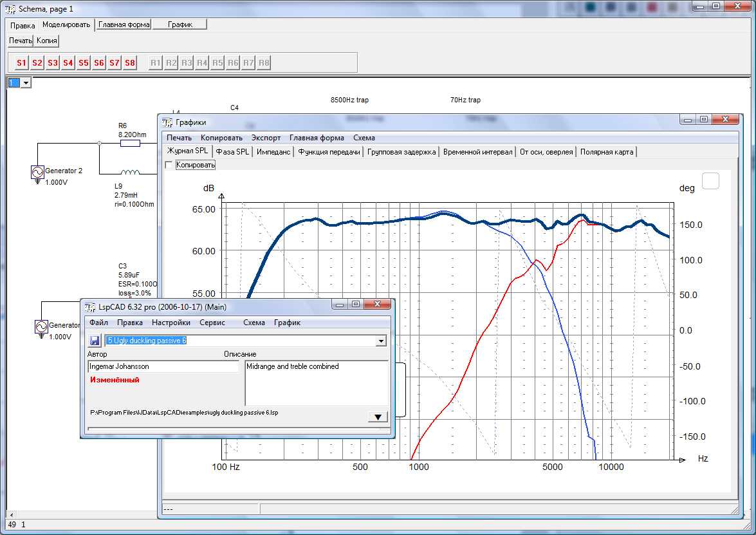Select the lower Generator source symbol in schema
Screen dimensions: 756x535
(x=41, y=328)
